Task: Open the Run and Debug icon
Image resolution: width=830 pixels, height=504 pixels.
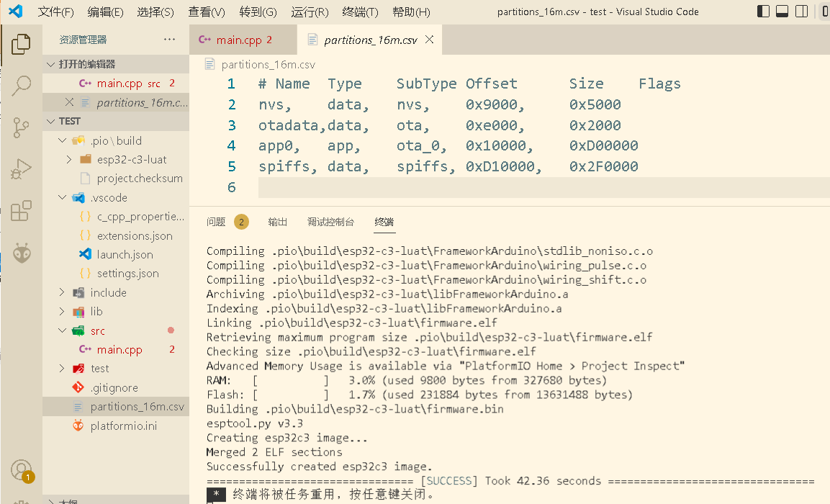Action: 21,169
